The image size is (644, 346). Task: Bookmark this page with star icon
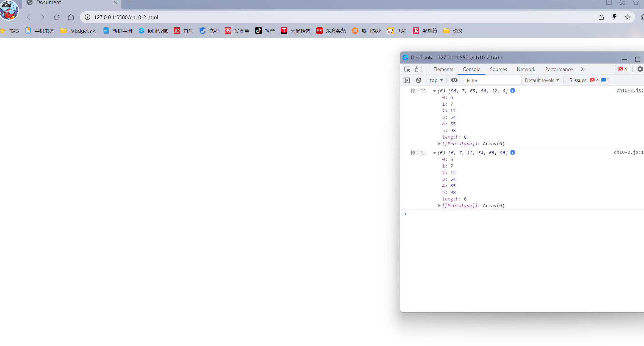628,17
